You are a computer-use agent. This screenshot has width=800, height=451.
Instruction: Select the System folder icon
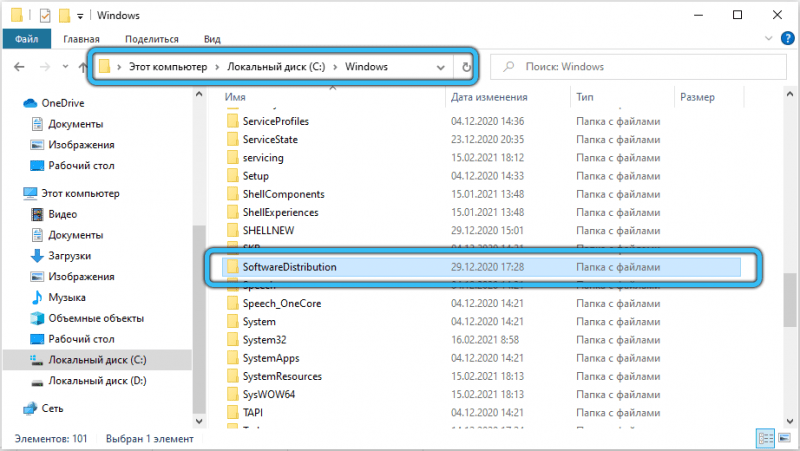pos(233,321)
